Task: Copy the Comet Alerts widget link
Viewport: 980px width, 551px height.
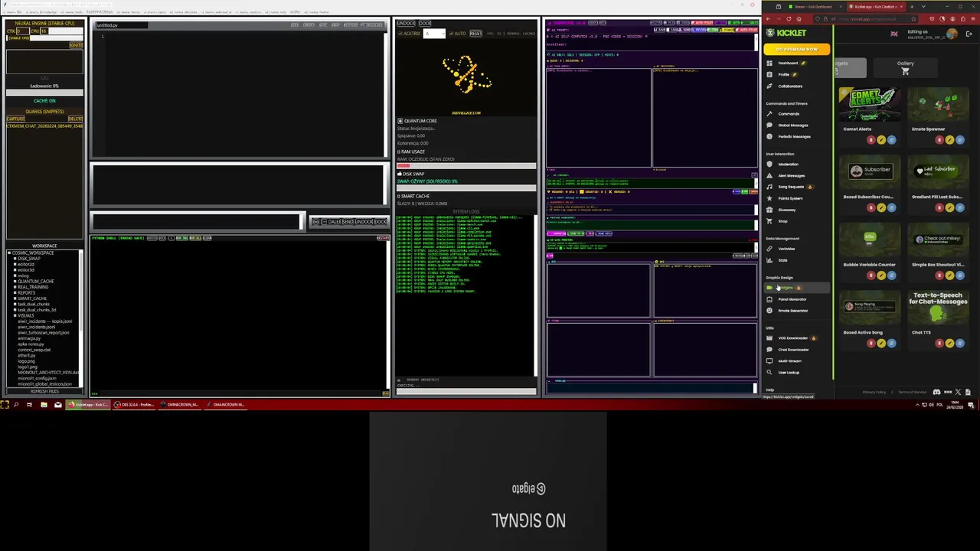Action: click(x=891, y=140)
